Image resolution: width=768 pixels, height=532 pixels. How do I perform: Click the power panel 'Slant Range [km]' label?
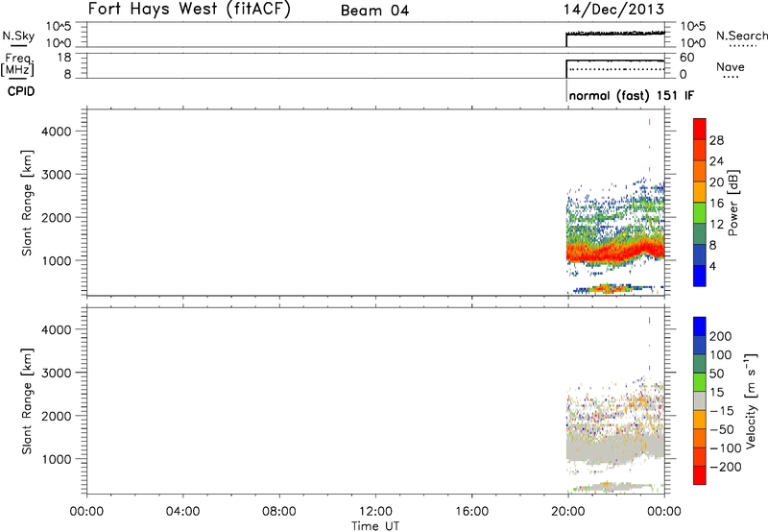[x=27, y=203]
